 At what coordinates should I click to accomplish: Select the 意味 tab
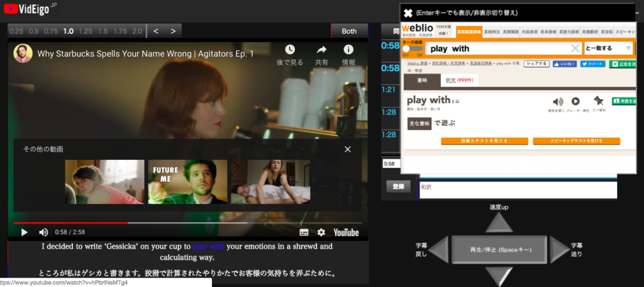point(422,80)
